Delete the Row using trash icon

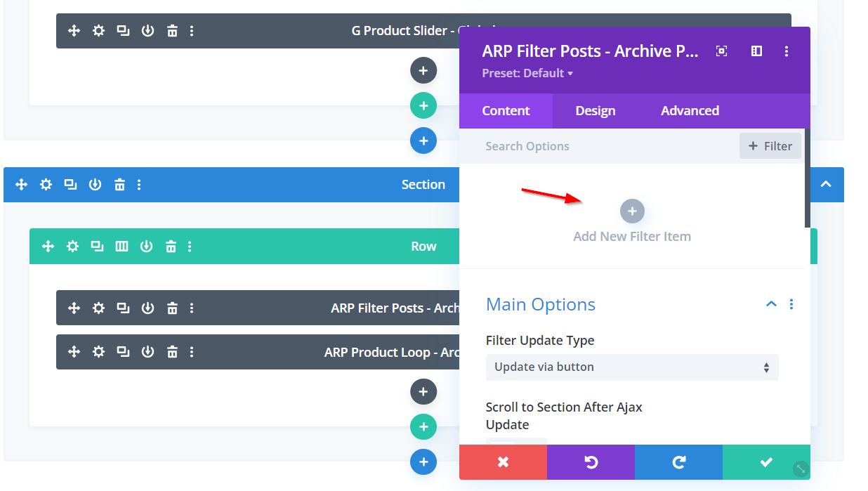click(x=171, y=247)
